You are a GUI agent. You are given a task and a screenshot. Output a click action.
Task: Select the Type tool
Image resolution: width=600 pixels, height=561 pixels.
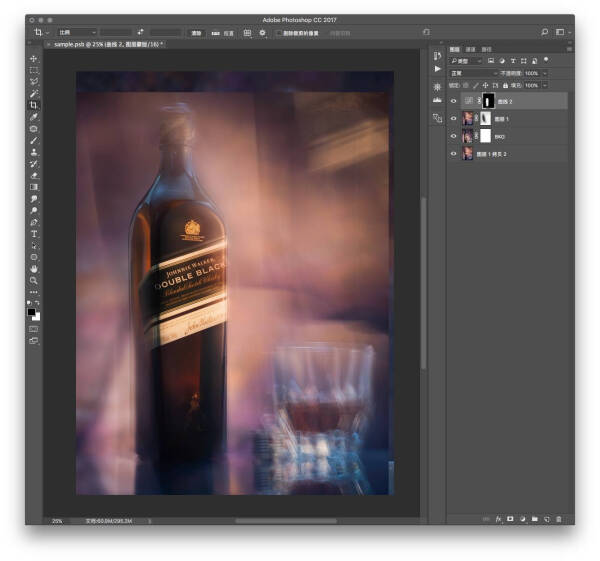click(34, 234)
